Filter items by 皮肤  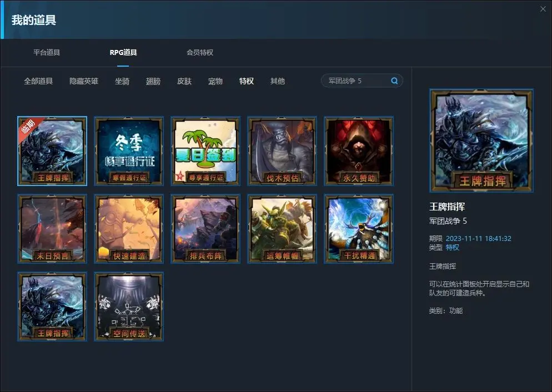184,81
